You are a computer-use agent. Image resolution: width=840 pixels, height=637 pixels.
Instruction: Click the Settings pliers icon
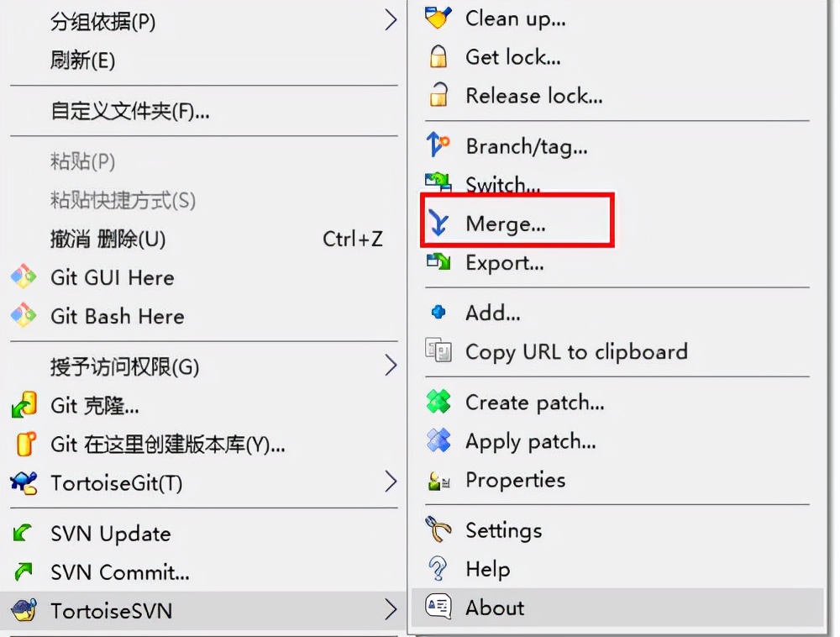[x=438, y=529]
